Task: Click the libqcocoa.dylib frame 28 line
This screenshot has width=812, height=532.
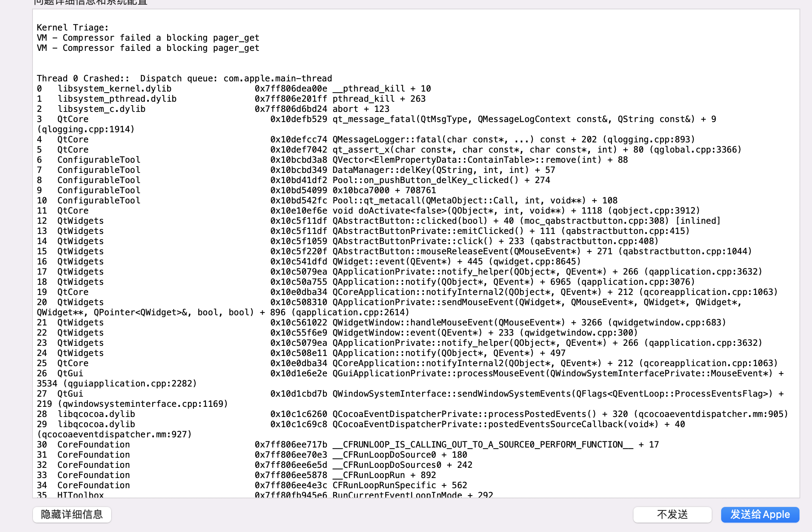Action: [412, 414]
